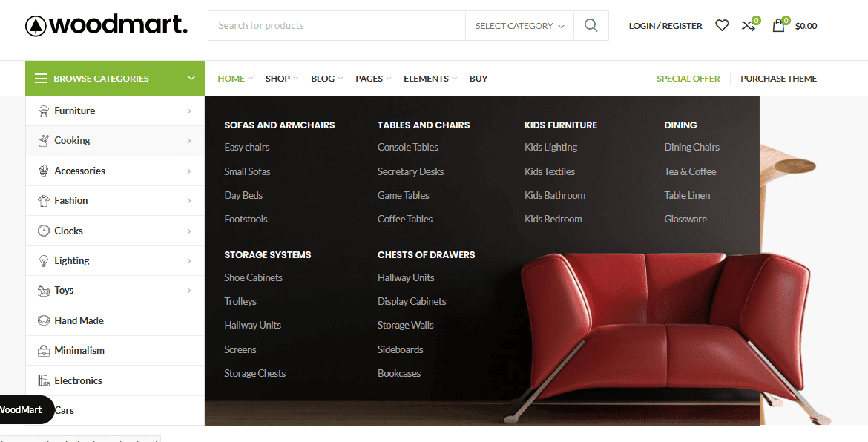Expand the Clocks submenu arrow
Viewport: 868px width, 442px height.
189,231
